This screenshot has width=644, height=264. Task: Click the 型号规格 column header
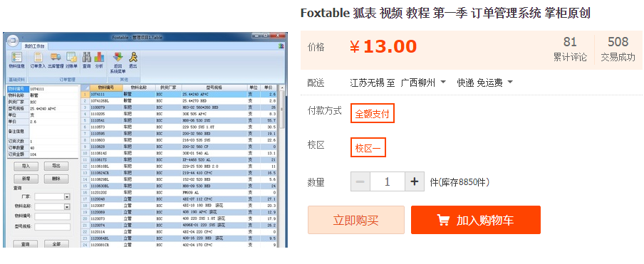pos(214,88)
